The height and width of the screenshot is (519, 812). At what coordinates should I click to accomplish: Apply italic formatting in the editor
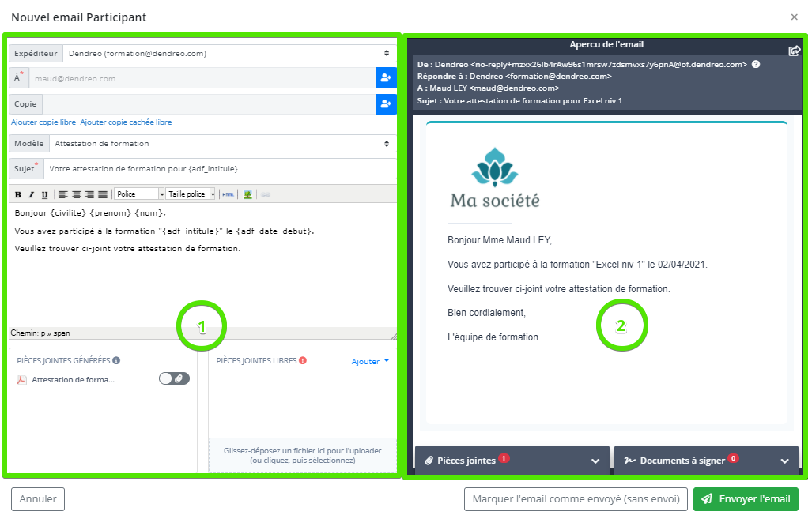click(x=31, y=194)
